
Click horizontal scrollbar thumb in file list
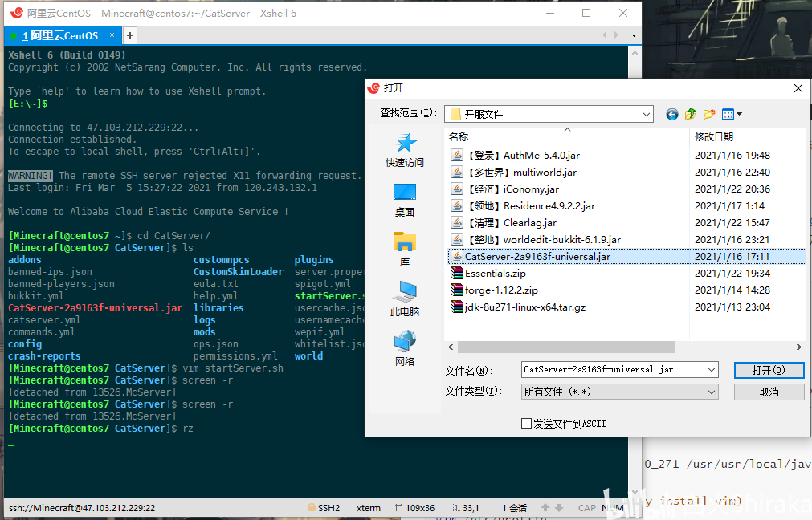point(566,347)
